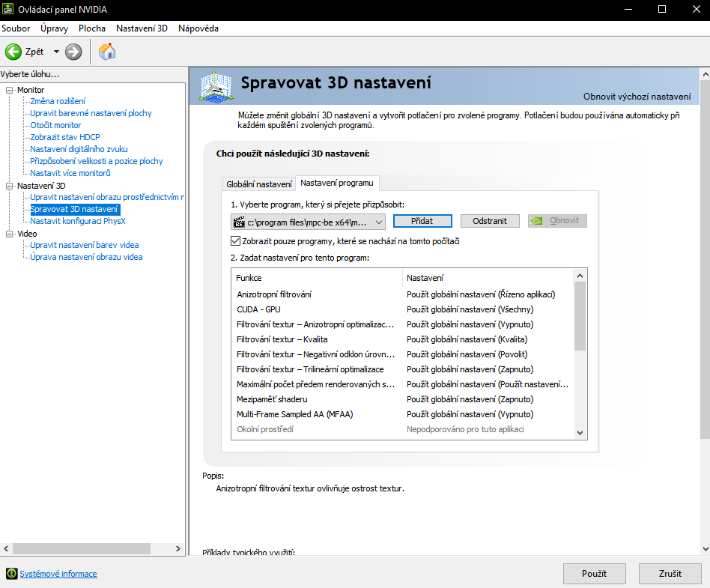
Task: Click settings list scroll-down arrow
Action: [x=580, y=433]
